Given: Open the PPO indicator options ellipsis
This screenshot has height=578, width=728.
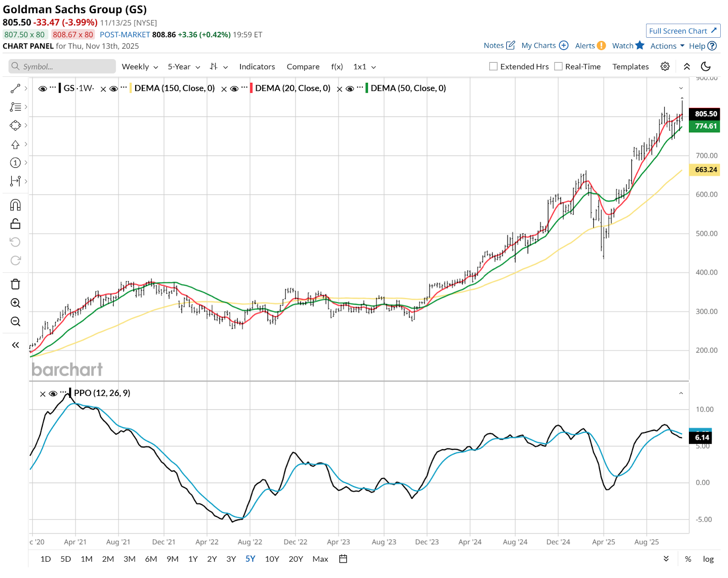Looking at the screenshot, I should pos(64,392).
